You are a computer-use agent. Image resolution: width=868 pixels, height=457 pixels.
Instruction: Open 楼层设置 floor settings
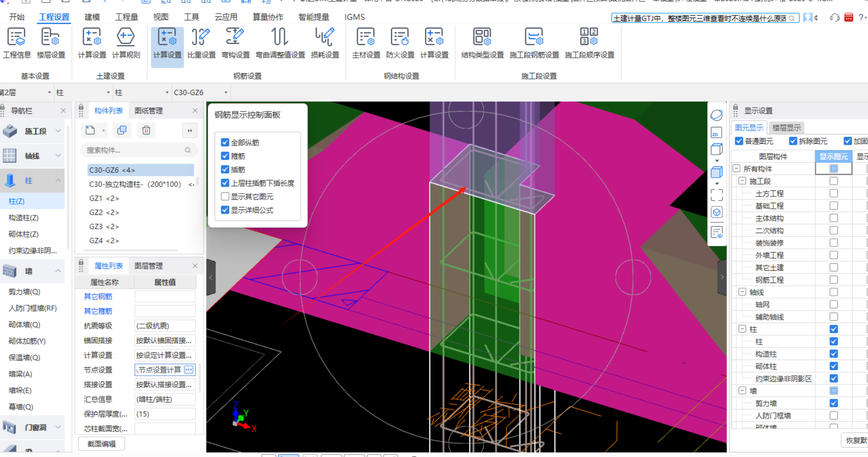click(x=51, y=43)
